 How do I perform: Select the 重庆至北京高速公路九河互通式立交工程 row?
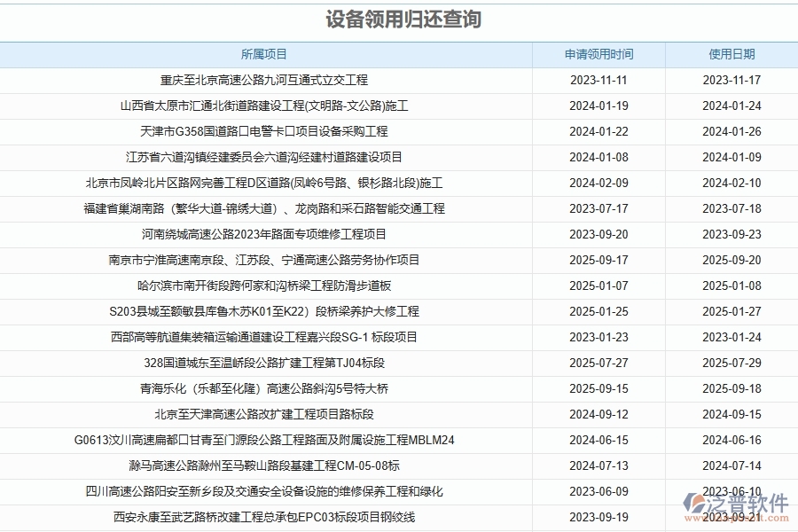[x=267, y=79]
